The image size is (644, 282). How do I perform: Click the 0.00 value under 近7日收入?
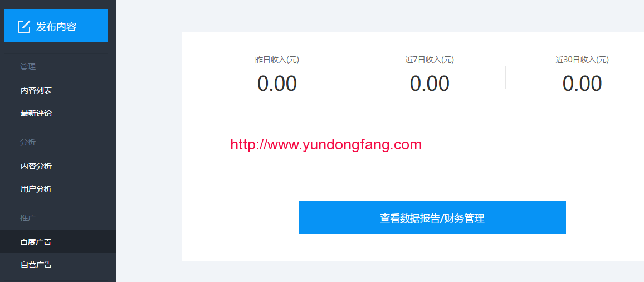click(430, 84)
